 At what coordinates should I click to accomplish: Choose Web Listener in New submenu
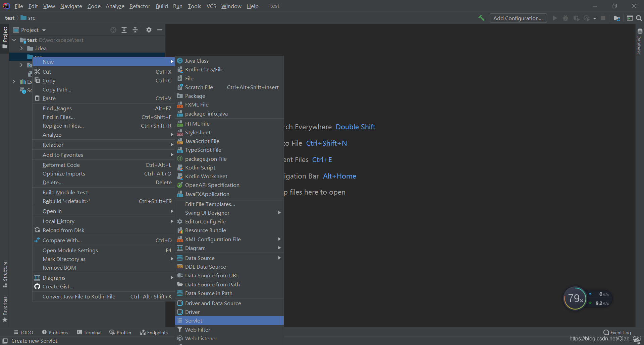click(x=229, y=338)
